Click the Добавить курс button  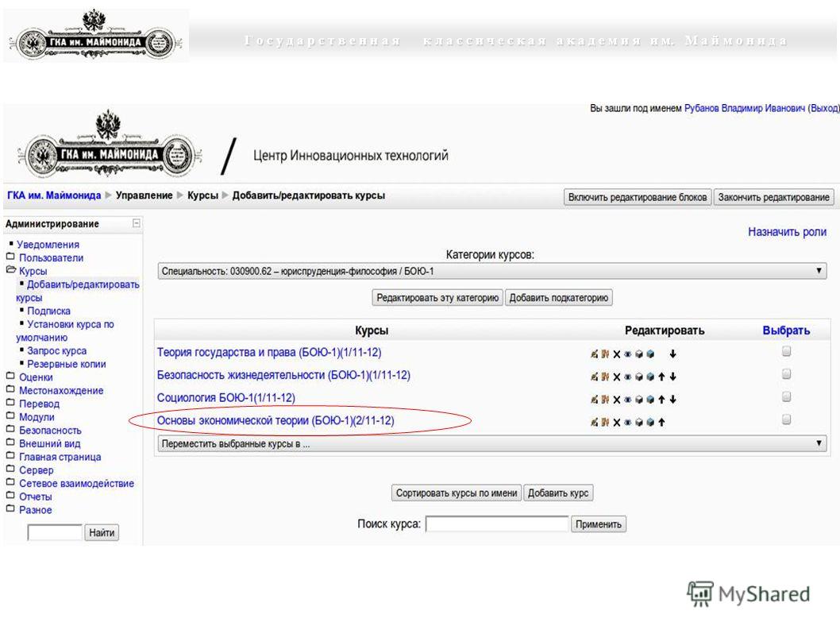point(557,493)
